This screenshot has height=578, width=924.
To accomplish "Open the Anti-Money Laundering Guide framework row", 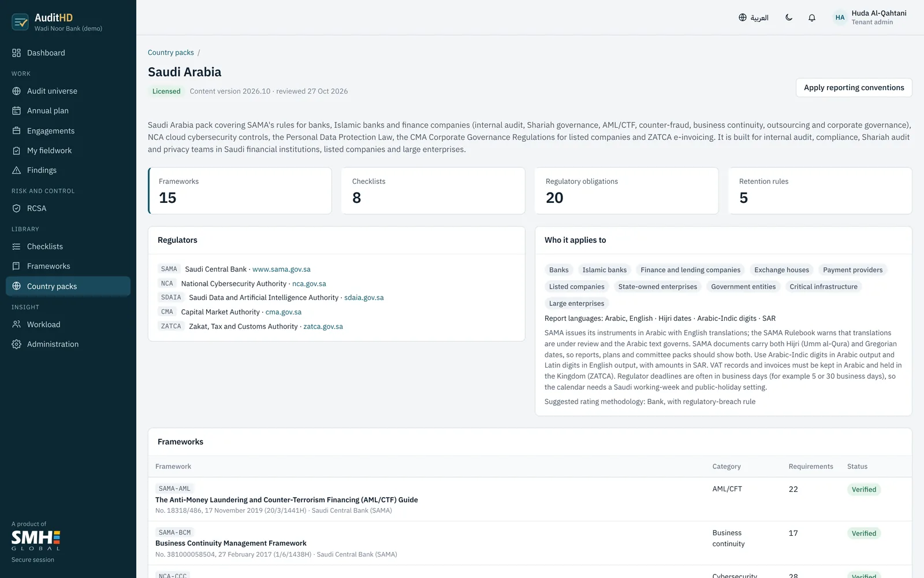I will 530,499.
